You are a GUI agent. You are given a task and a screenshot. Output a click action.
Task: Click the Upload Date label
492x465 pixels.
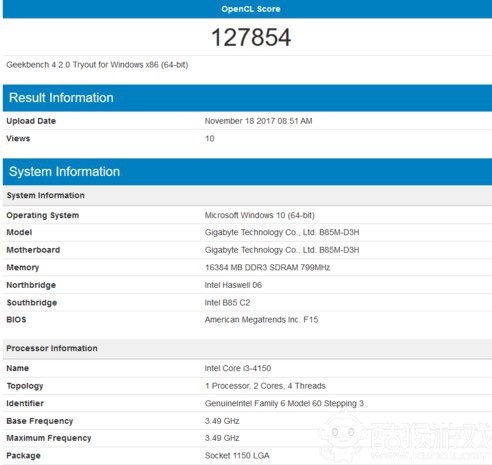tap(31, 121)
